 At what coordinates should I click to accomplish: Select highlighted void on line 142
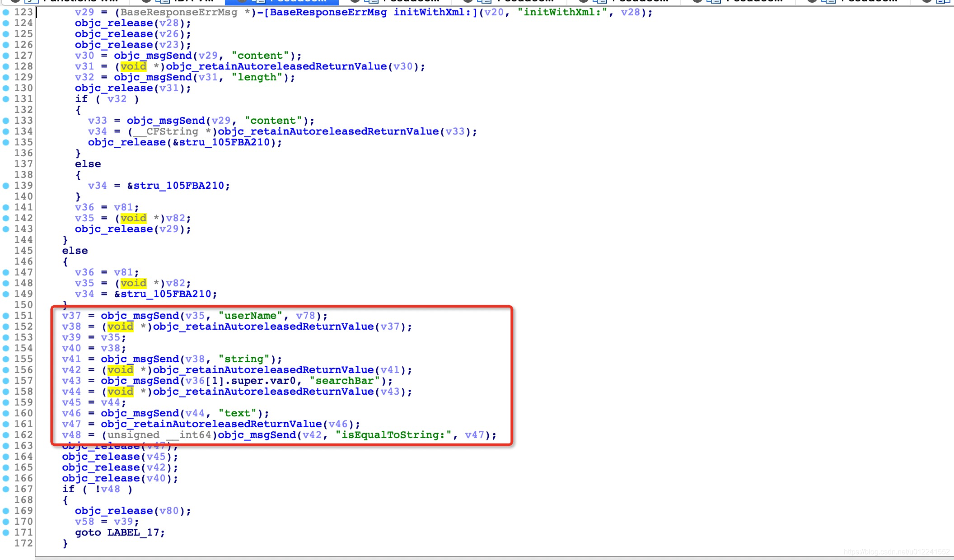133,218
